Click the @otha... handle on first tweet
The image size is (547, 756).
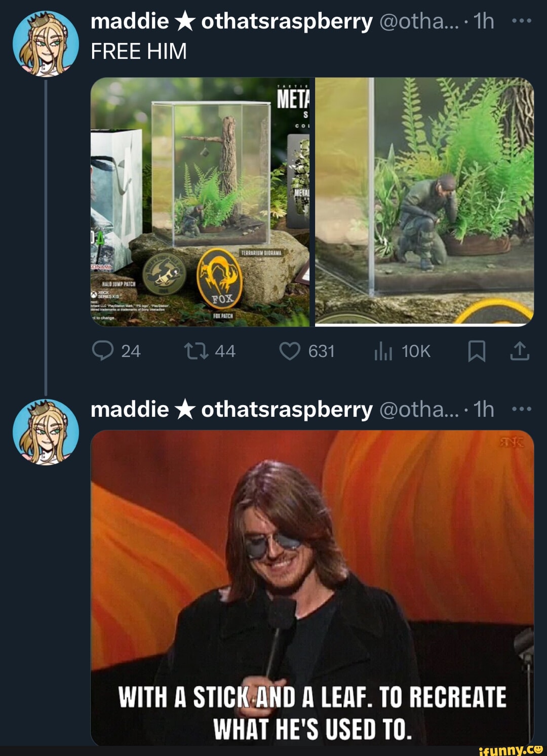tap(418, 21)
